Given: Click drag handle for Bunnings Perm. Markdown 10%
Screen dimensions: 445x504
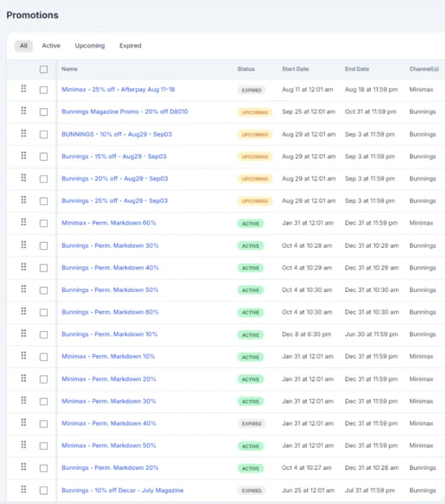Looking at the screenshot, I should coord(24,333).
